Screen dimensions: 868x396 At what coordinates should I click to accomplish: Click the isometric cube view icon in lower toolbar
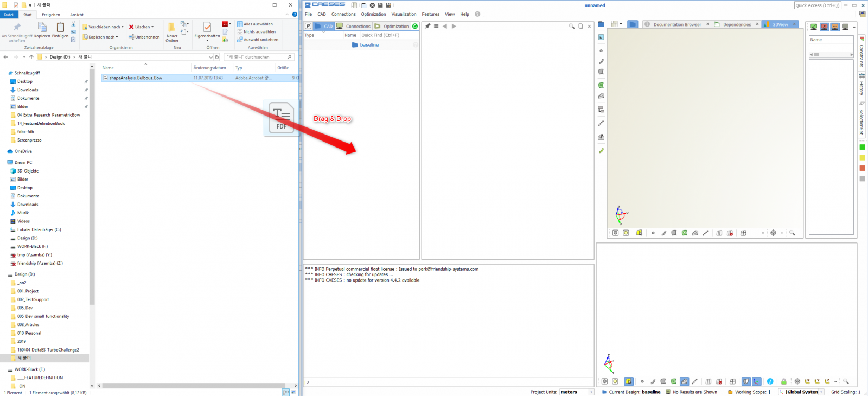[x=797, y=381]
